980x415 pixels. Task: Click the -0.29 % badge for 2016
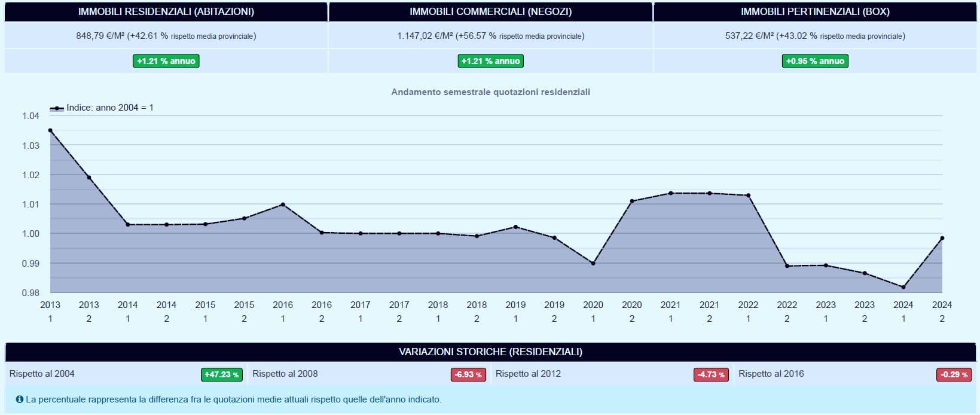click(x=954, y=374)
